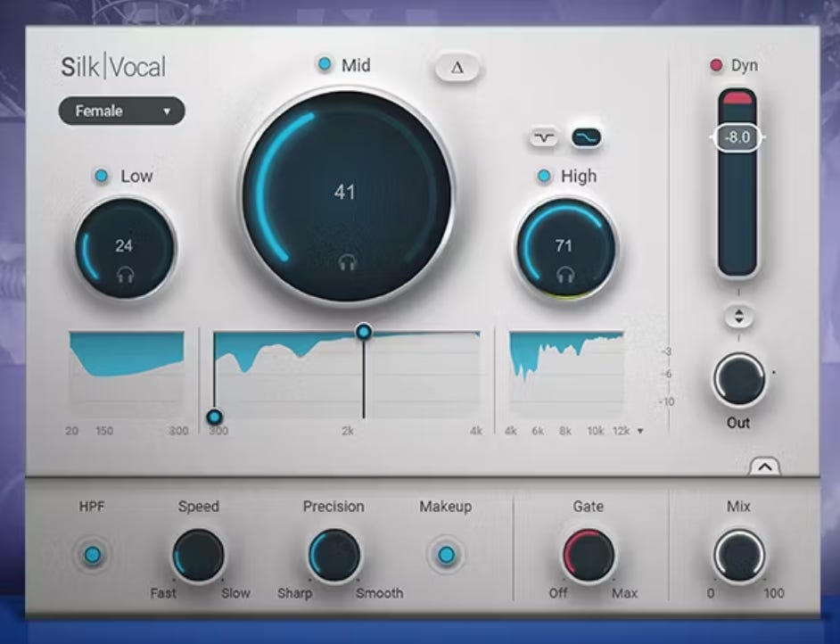This screenshot has height=644, width=840.
Task: Click the Low band spectrum display
Action: [127, 374]
